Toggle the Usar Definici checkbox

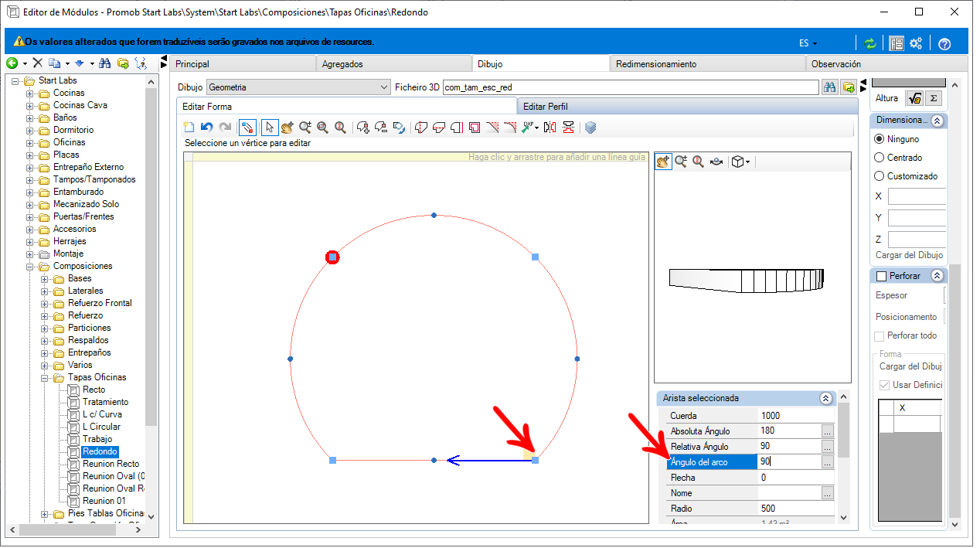click(x=885, y=385)
